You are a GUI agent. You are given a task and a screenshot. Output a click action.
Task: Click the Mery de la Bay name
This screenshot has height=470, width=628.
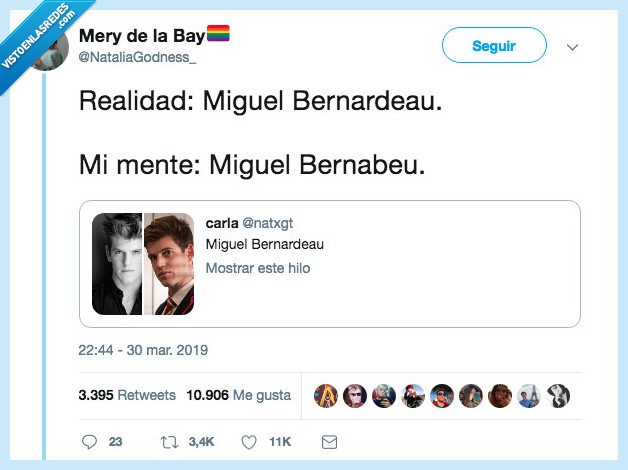pyautogui.click(x=141, y=37)
